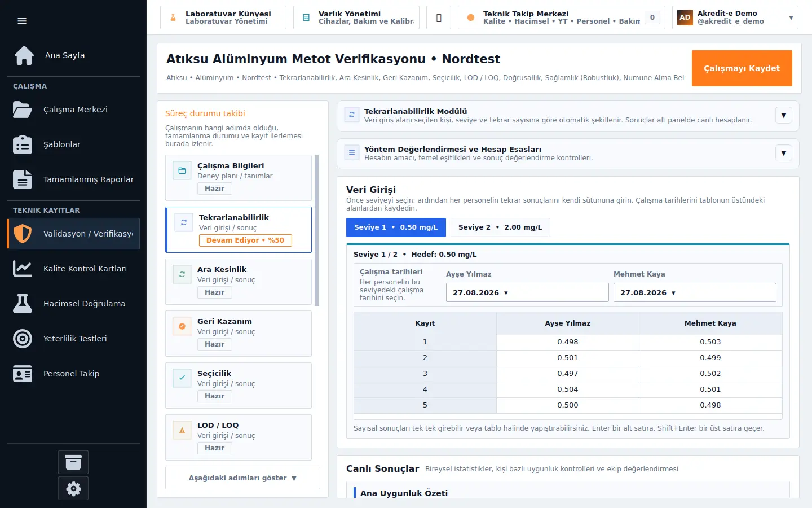Open Tamamlanmış Raporlar document icon

pyautogui.click(x=23, y=179)
